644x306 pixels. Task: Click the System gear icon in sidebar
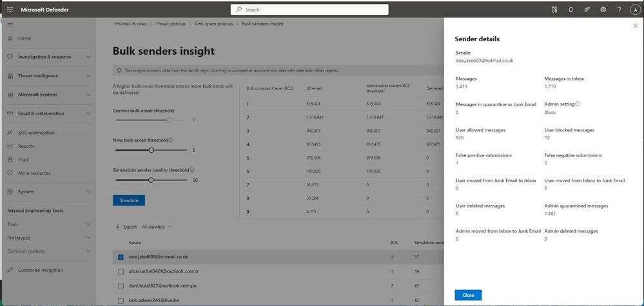point(10,191)
